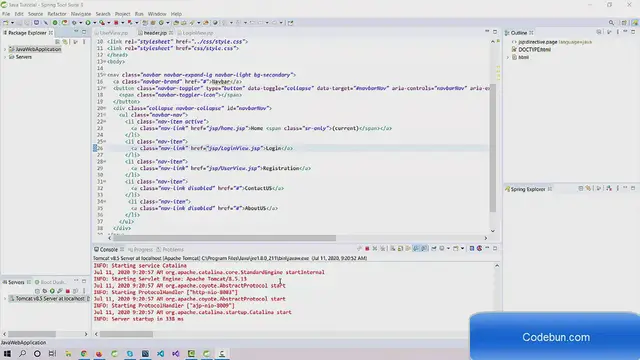Terminate the console process with red square
Viewport: 640px width, 360px height.
[x=367, y=249]
